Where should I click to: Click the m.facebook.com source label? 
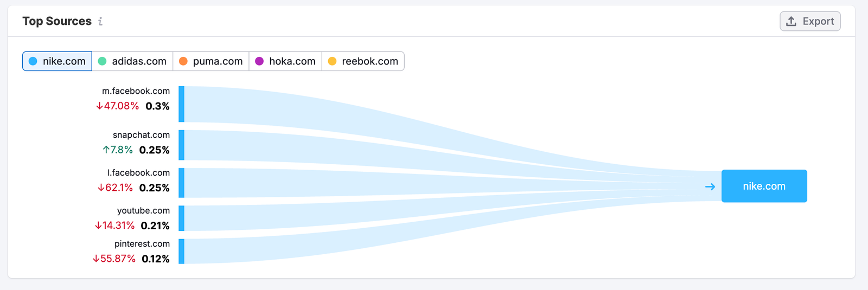(x=136, y=91)
